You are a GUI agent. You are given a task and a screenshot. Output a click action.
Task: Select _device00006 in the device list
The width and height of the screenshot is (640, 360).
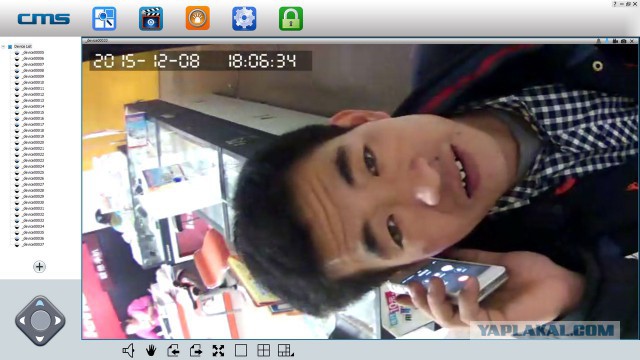coord(33,58)
